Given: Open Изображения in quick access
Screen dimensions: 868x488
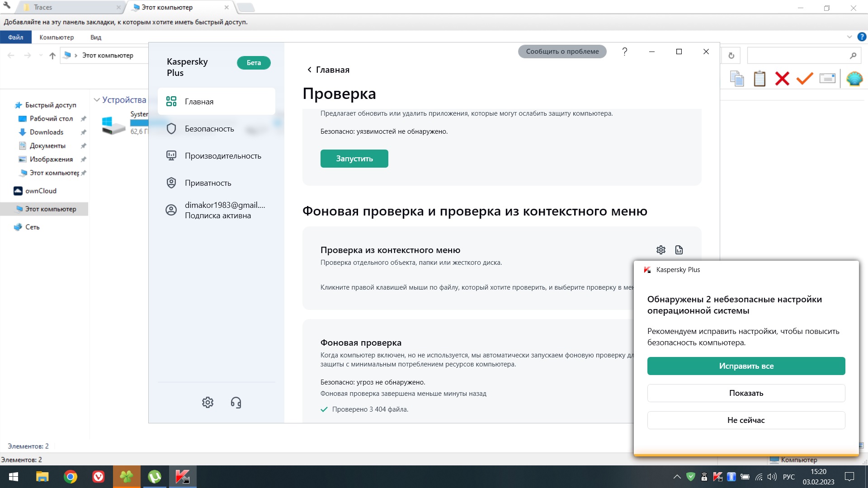Looking at the screenshot, I should pyautogui.click(x=47, y=159).
